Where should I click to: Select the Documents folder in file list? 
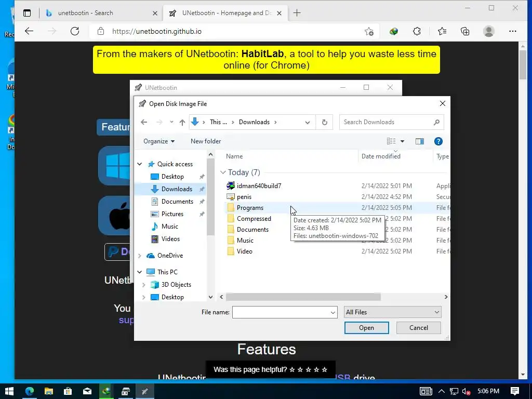252,229
